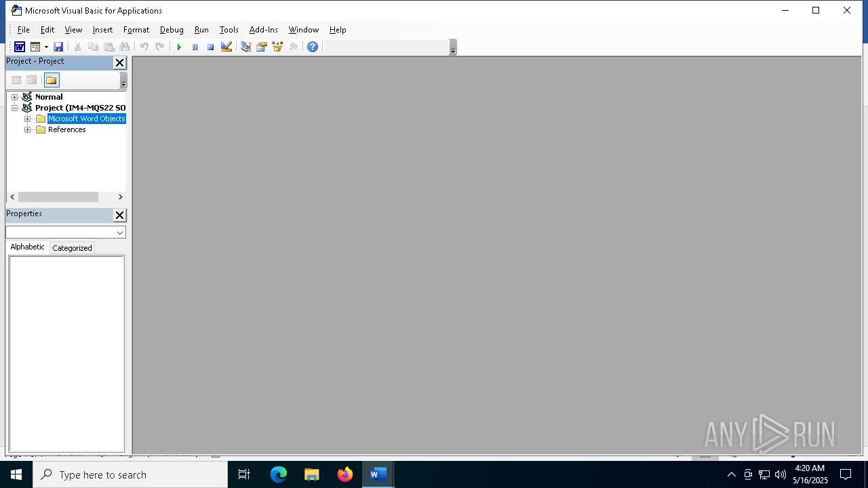868x488 pixels.
Task: Click the Paste toolbar icon
Action: [108, 47]
